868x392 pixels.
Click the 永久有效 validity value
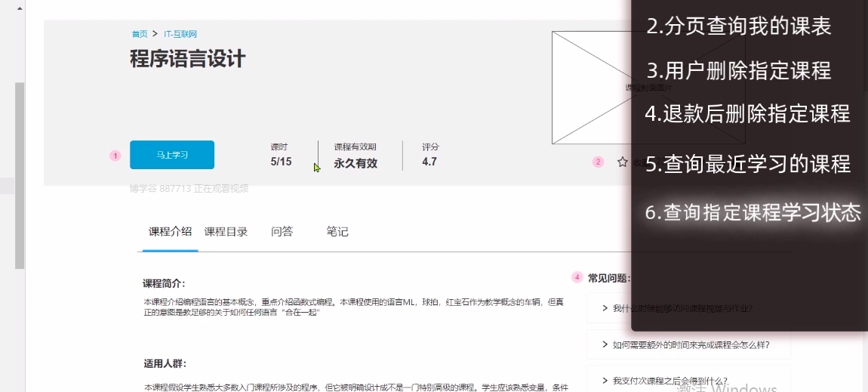tap(356, 163)
